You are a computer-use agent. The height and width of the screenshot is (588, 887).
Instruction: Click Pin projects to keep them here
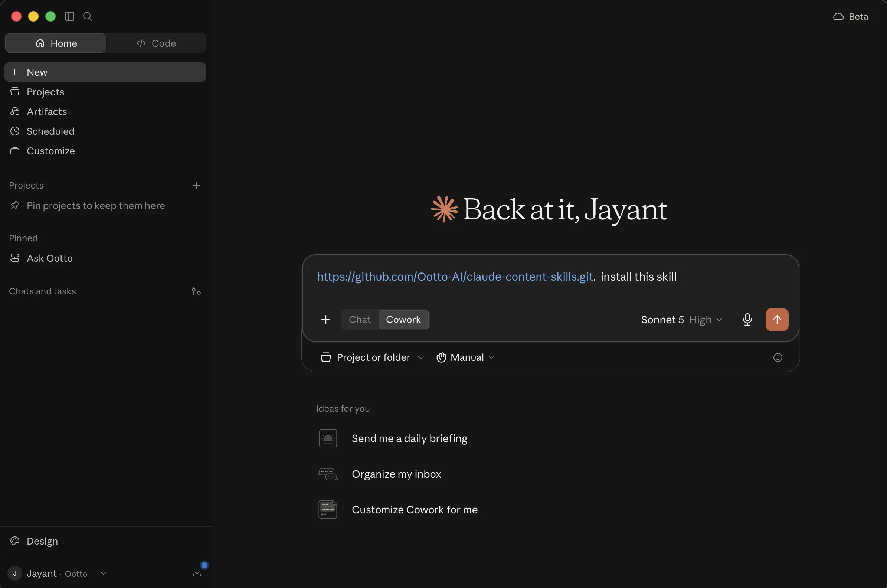(96, 206)
